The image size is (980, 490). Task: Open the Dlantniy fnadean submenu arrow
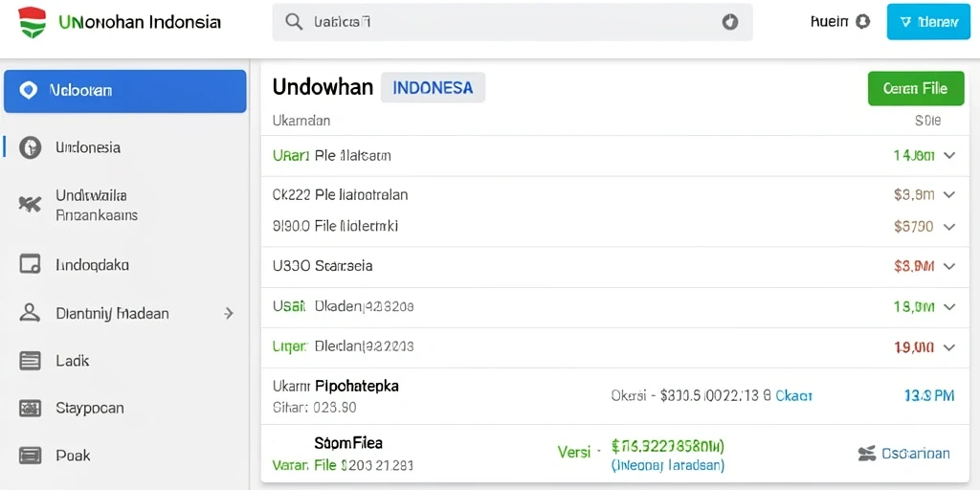click(x=229, y=314)
